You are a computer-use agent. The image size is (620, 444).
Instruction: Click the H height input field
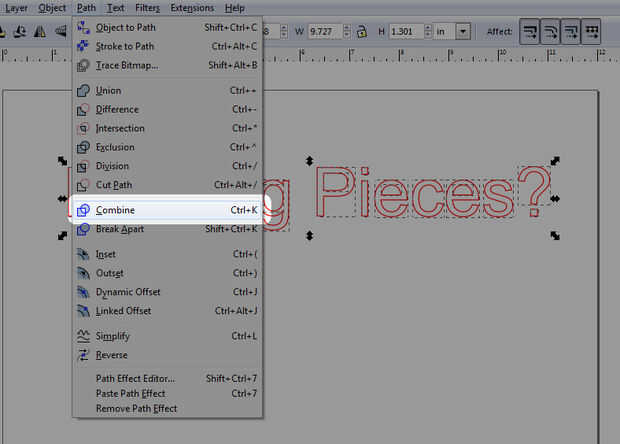406,31
